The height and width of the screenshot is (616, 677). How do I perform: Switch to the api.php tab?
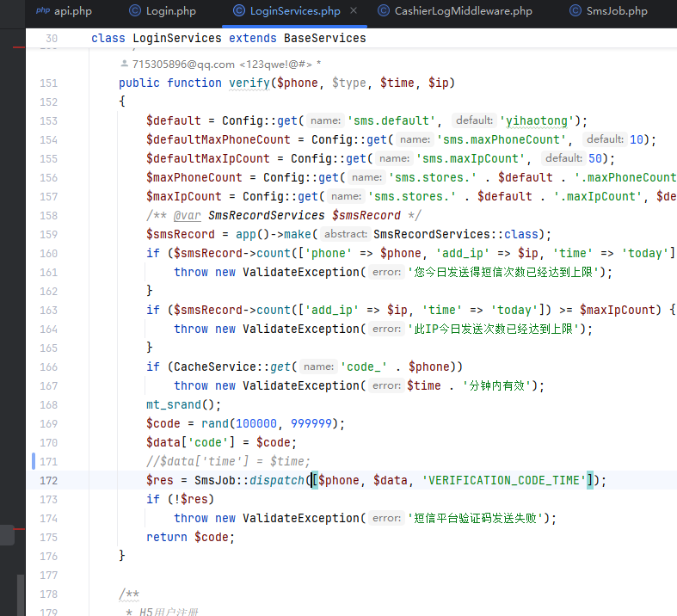(x=64, y=11)
